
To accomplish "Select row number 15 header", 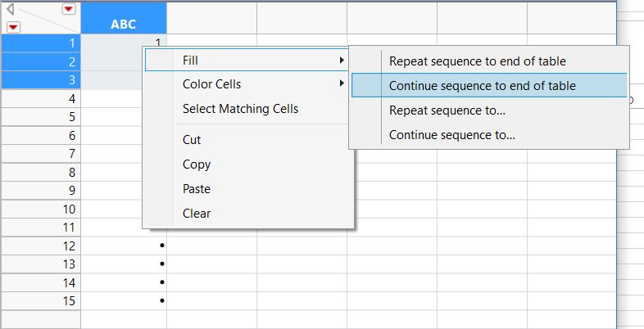I will click(40, 301).
